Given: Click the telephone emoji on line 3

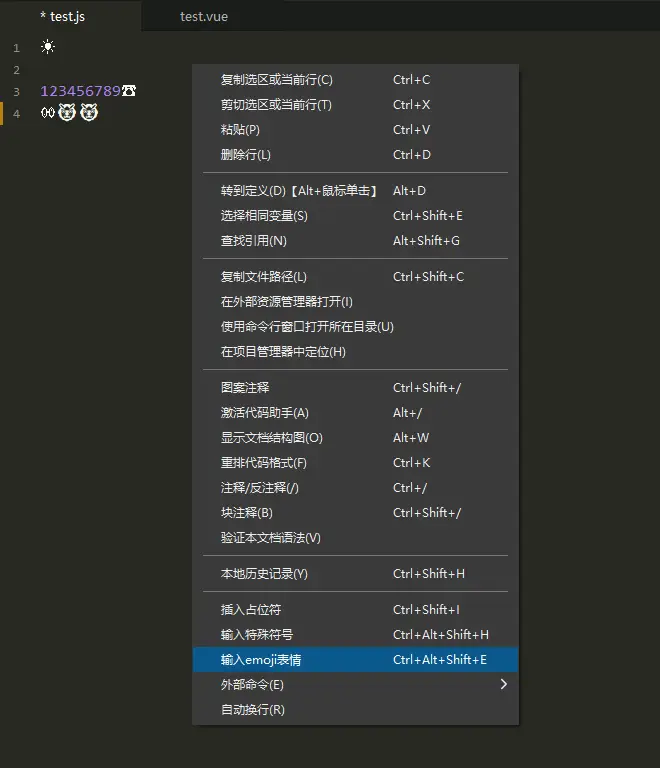Looking at the screenshot, I should [129, 91].
